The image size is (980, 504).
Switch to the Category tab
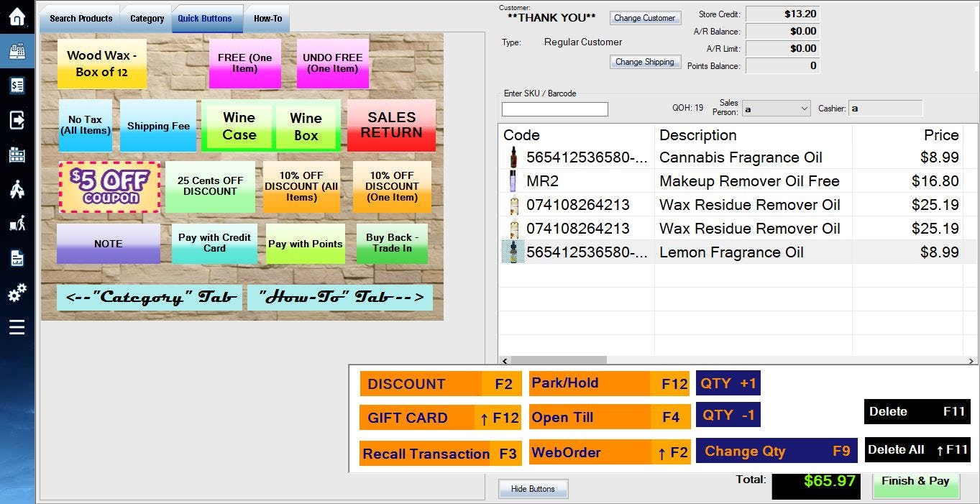147,19
